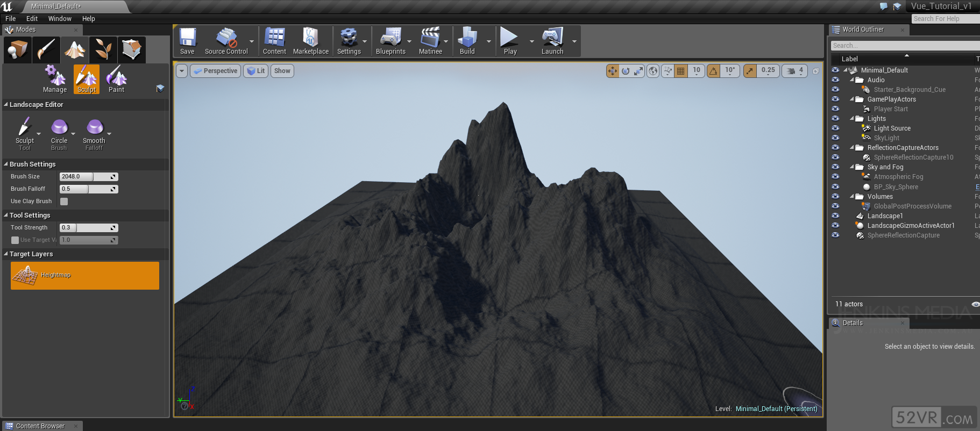
Task: Open Blueprints menu
Action: point(390,41)
